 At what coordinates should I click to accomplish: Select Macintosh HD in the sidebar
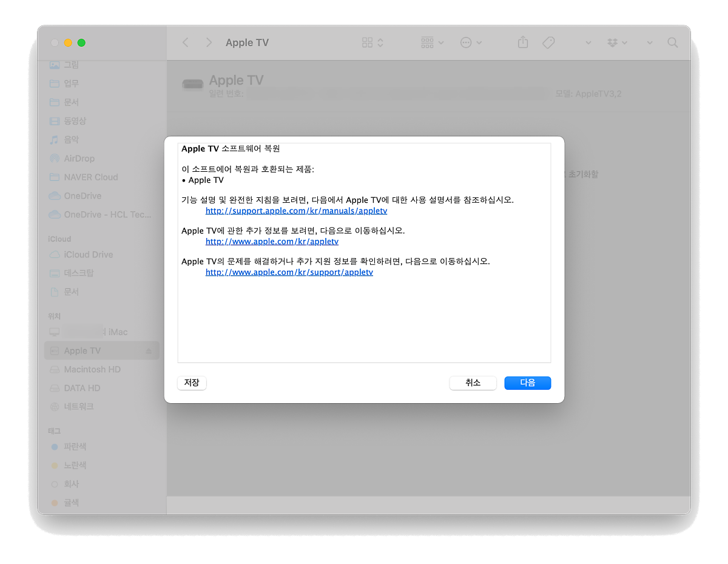coord(101,369)
